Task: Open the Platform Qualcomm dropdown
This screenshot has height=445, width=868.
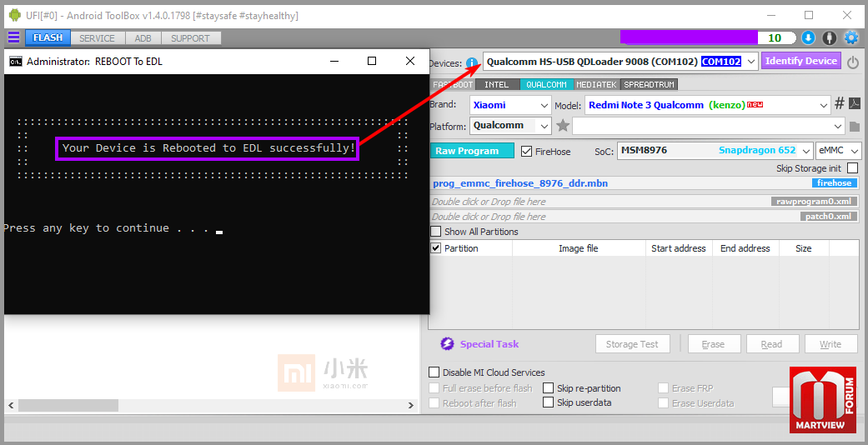Action: click(x=544, y=126)
